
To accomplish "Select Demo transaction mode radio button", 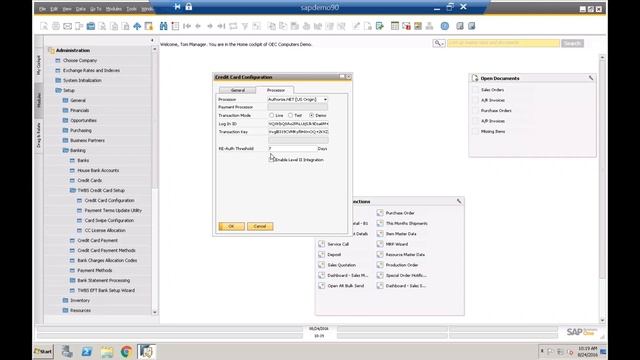I will pos(311,116).
